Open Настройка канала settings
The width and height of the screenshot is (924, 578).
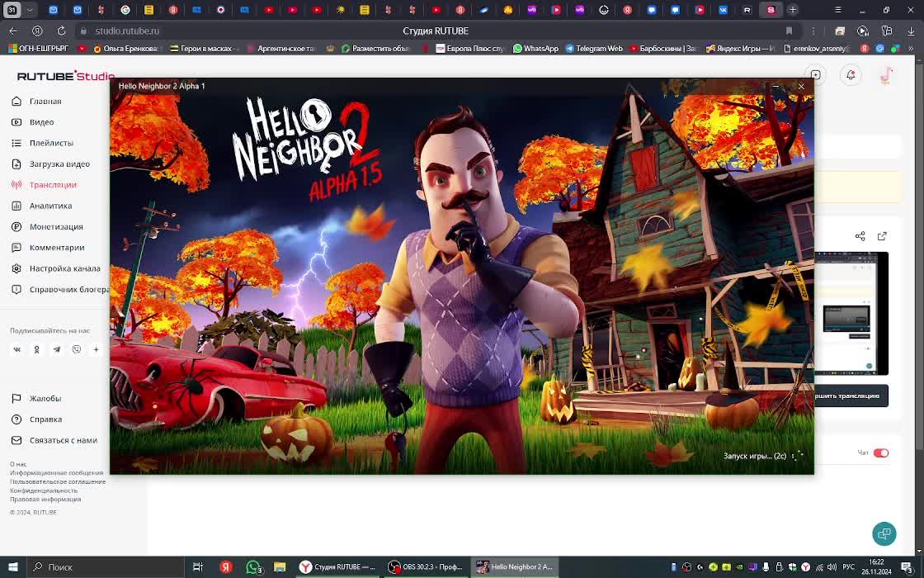point(64,268)
